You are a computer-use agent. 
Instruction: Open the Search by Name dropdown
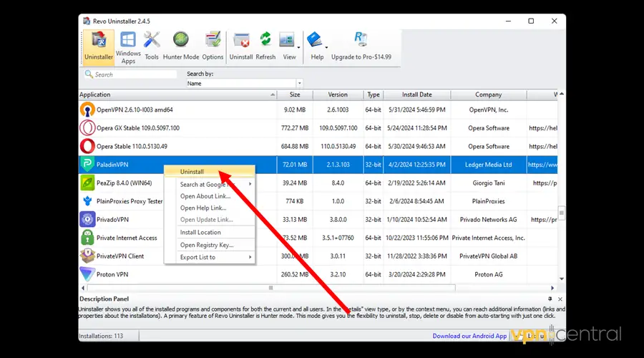299,84
